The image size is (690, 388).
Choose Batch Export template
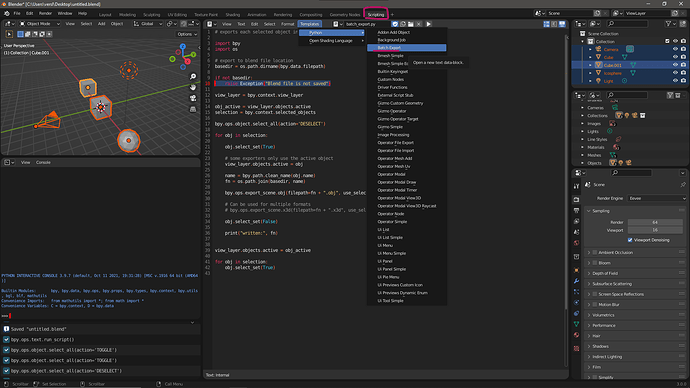407,48
